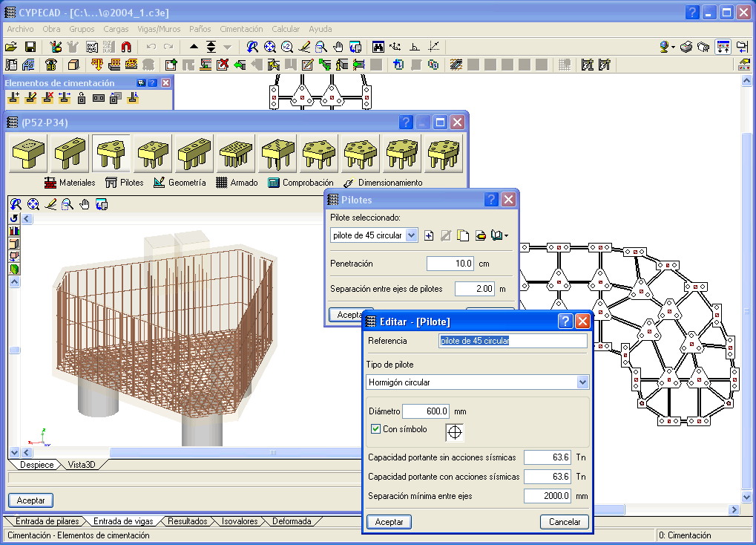Image resolution: width=756 pixels, height=545 pixels.
Task: Switch to the Isovalores tab
Action: tap(240, 521)
